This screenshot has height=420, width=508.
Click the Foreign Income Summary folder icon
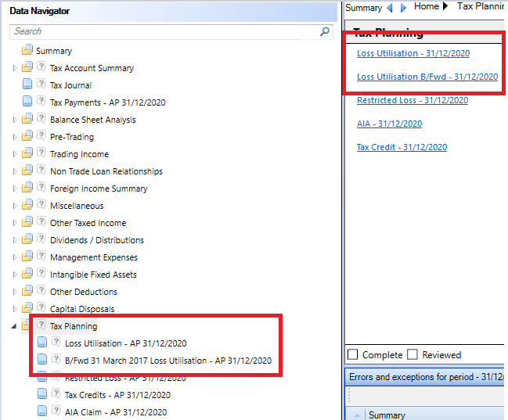click(27, 187)
